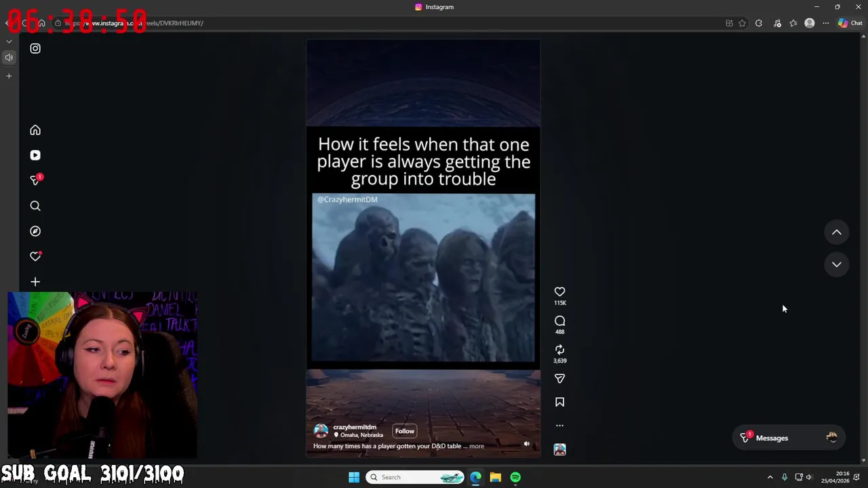Click the taskbar Search box
Viewport: 868px width, 488px height.
(416, 477)
